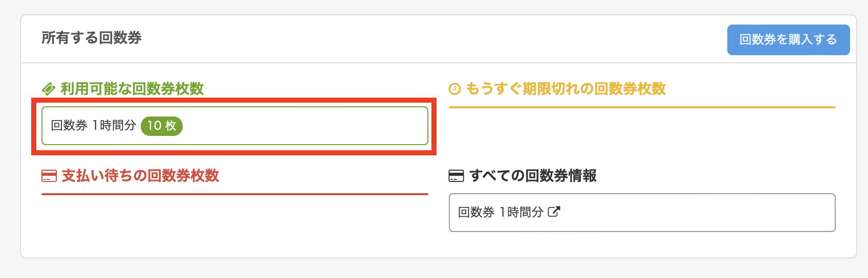Click the green 10 枚 badge
Image resolution: width=868 pixels, height=278 pixels.
(162, 126)
